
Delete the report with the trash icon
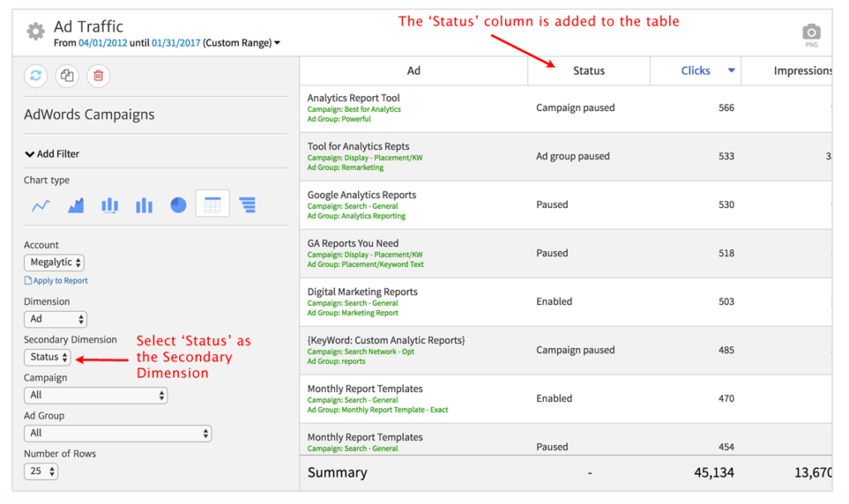[99, 75]
